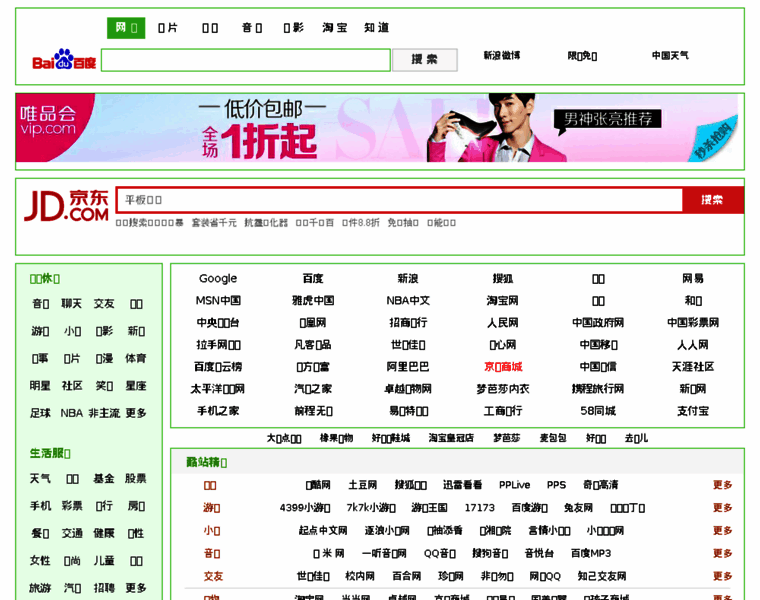Select 天气 under the 生活服务 section
This screenshot has width=760, height=600.
click(x=40, y=479)
